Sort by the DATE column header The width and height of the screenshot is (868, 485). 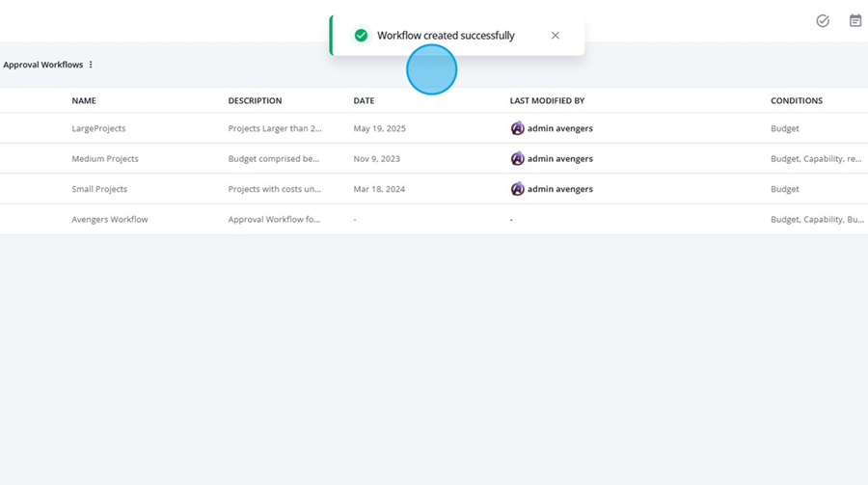364,101
